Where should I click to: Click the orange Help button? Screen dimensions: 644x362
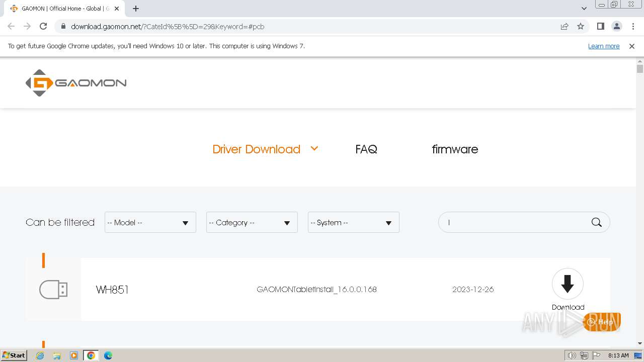tap(602, 322)
